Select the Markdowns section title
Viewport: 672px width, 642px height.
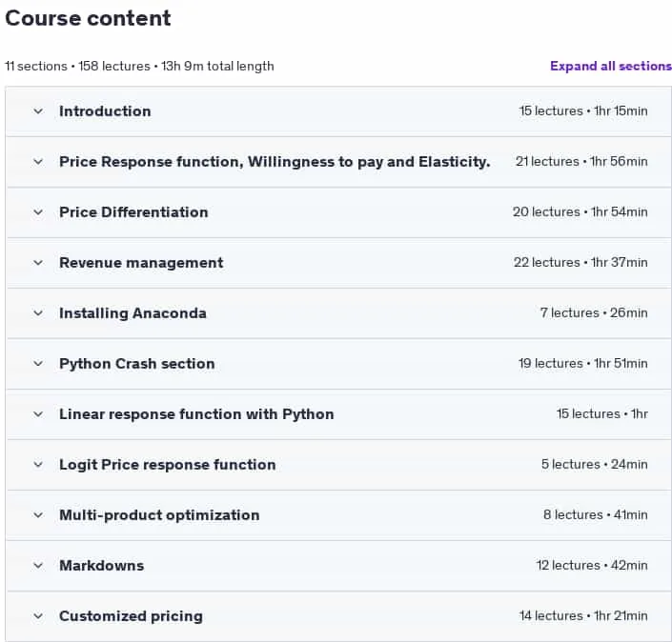click(x=102, y=566)
